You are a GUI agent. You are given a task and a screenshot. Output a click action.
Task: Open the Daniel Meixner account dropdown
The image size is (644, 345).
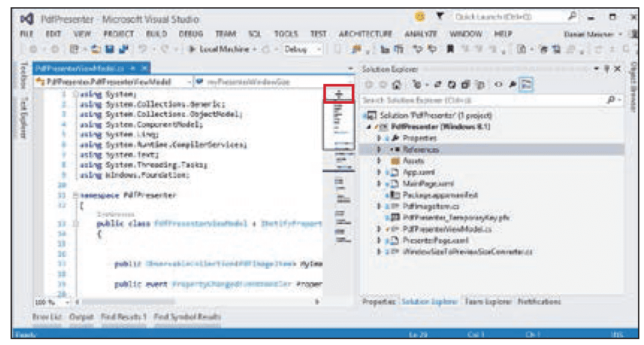593,34
